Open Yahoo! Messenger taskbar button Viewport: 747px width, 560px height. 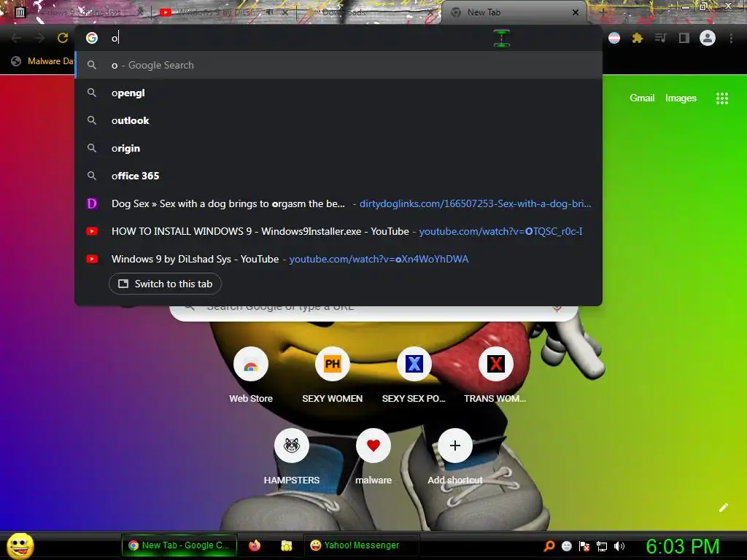pos(361,545)
